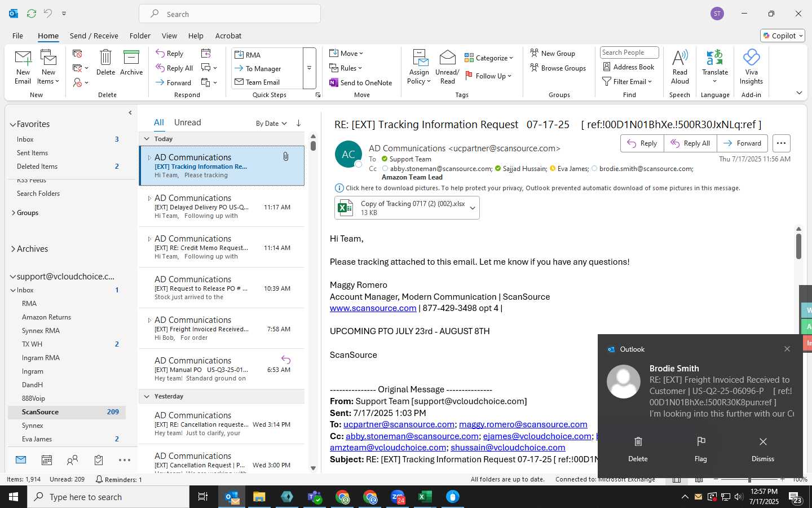Image resolution: width=812 pixels, height=508 pixels.
Task: Collapse the Favorites section
Action: [12, 124]
